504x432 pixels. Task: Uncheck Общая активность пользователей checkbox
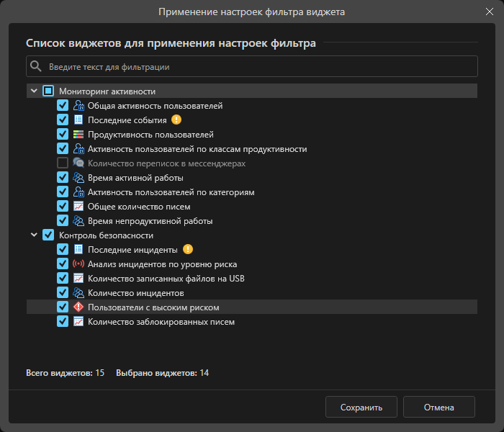[x=63, y=106]
